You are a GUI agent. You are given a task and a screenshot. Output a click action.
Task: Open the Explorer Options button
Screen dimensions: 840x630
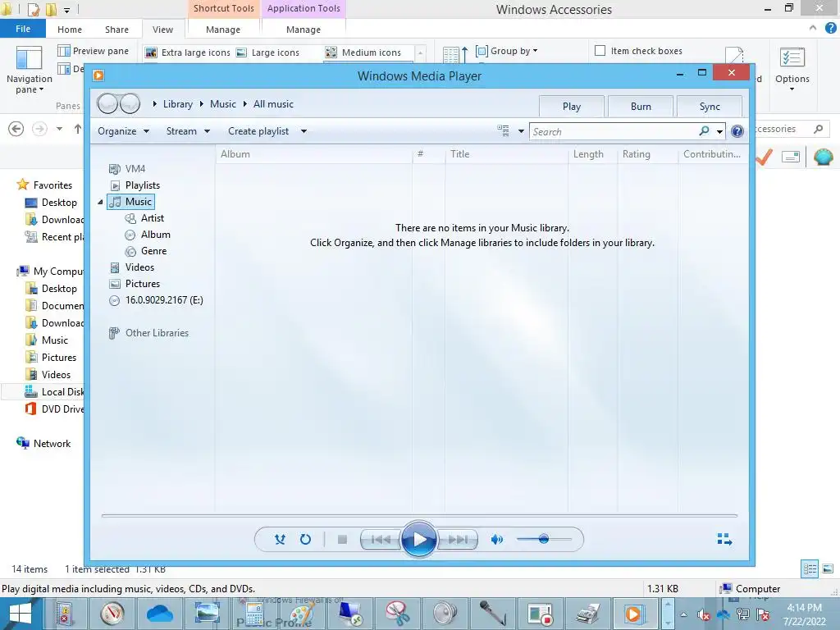point(792,69)
